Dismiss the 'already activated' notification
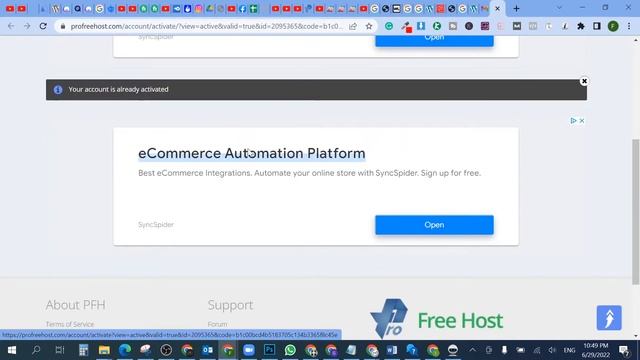This screenshot has width=640, height=360. coord(584,81)
